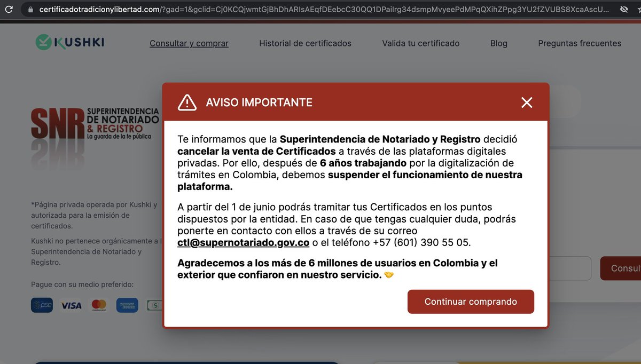This screenshot has height=364, width=641.
Task: Close the Aviso Importante dialog with X
Action: pyautogui.click(x=527, y=102)
